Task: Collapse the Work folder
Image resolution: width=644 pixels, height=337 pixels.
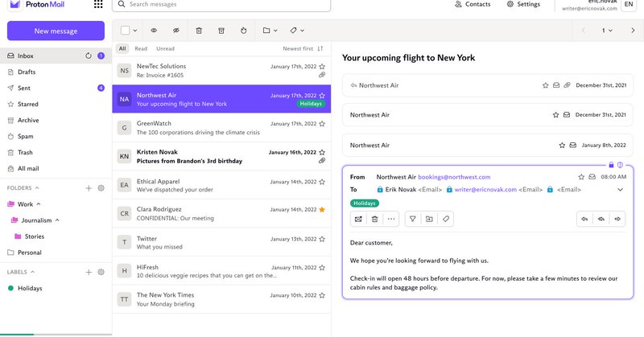Action: pyautogui.click(x=39, y=204)
